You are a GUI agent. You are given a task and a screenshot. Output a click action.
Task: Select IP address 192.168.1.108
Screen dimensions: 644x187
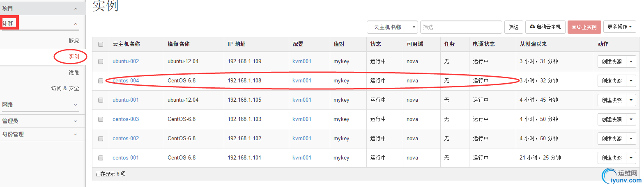click(x=245, y=81)
